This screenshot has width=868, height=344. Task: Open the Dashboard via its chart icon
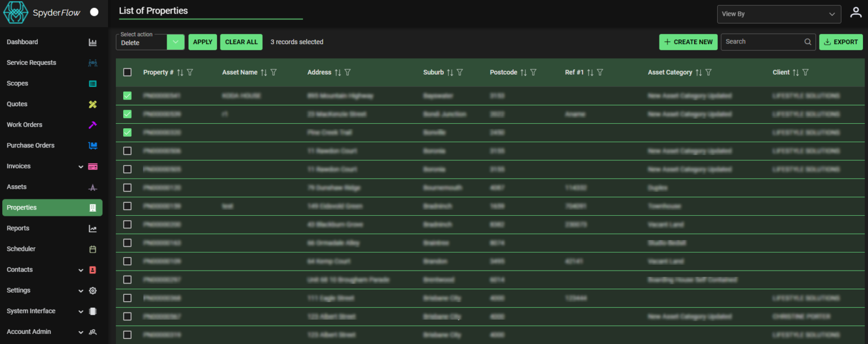(x=92, y=42)
